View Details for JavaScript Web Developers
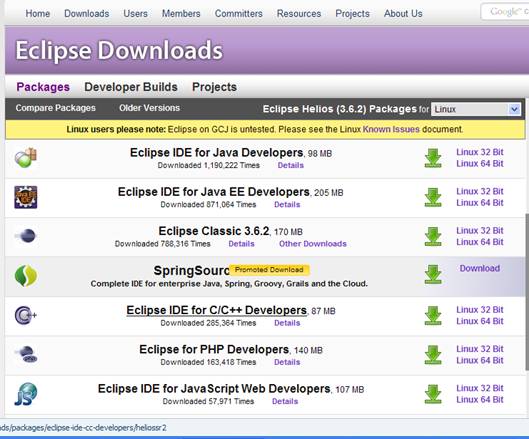Viewport: 529px width, 439px height. coord(285,402)
